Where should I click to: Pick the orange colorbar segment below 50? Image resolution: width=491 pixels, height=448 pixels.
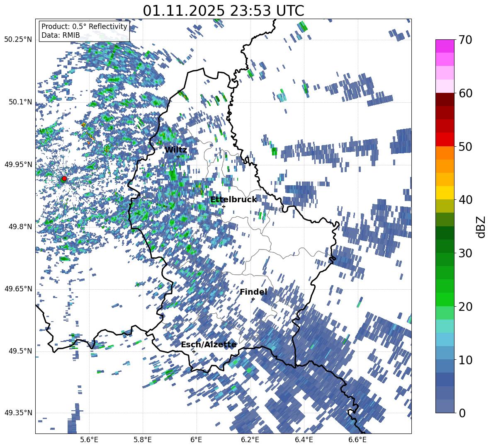point(445,153)
